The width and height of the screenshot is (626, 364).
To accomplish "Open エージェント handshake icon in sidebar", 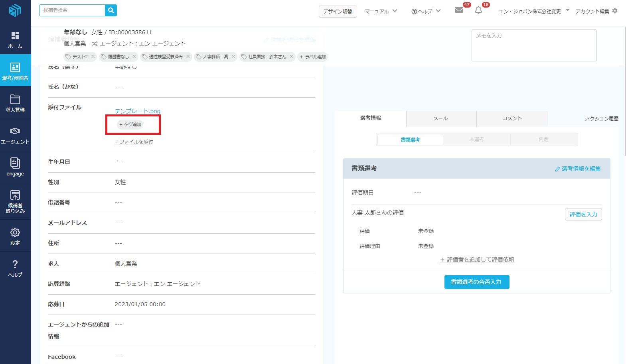I will (x=15, y=135).
